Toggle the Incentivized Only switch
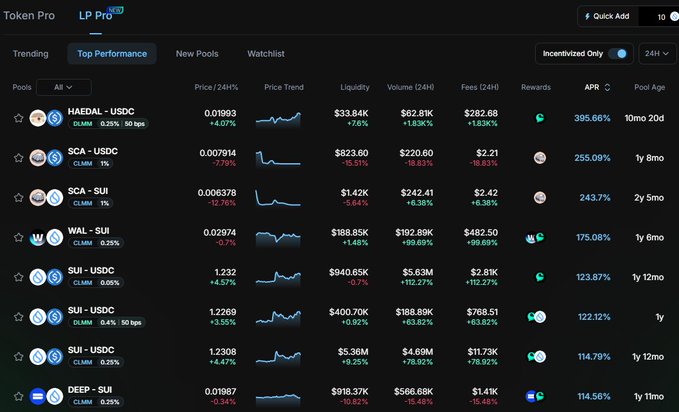The image size is (679, 412). [618, 54]
